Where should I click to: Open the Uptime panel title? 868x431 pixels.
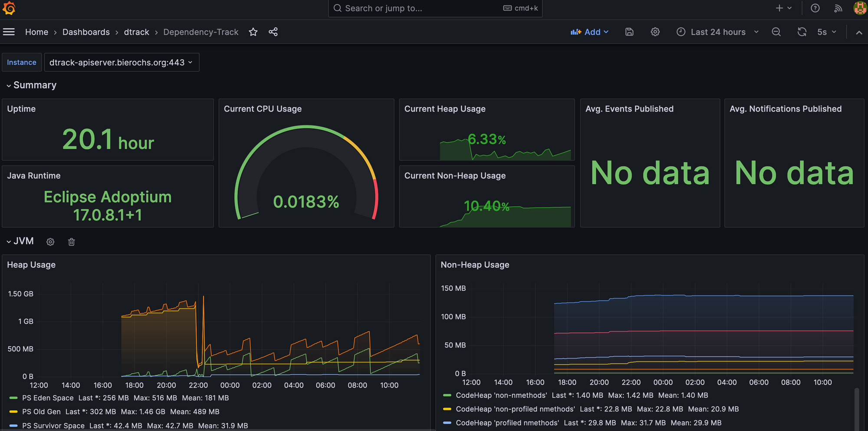coord(21,109)
